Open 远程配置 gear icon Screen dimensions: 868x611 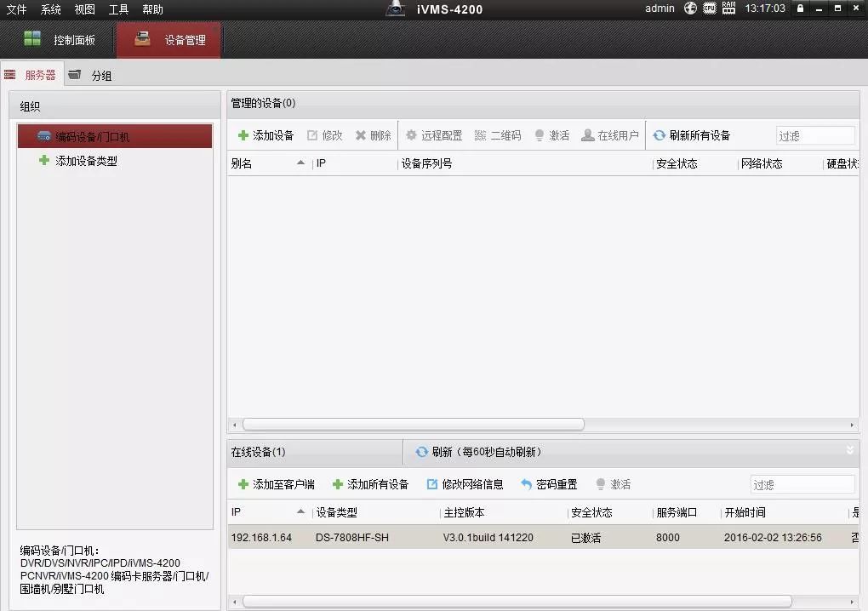(411, 135)
